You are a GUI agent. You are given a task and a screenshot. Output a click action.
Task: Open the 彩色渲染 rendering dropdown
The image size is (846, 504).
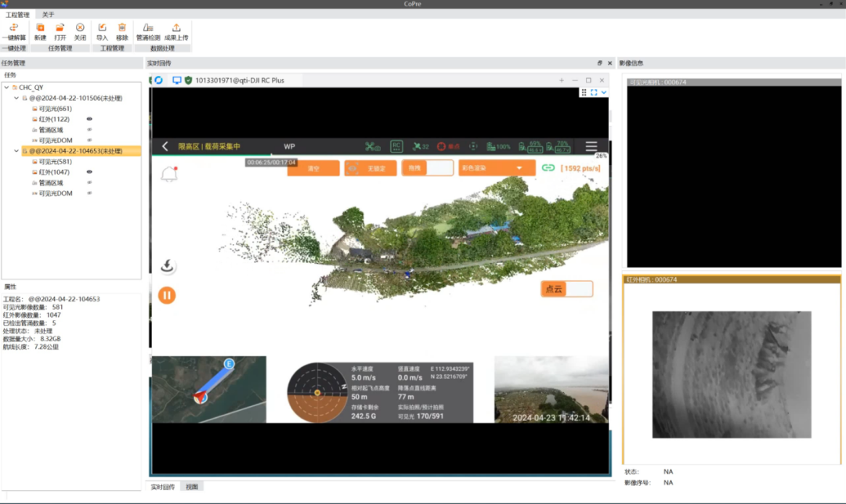tap(497, 167)
